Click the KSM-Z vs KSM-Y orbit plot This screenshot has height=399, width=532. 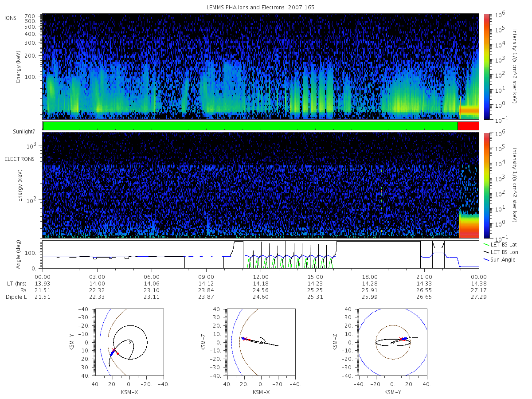(393, 342)
